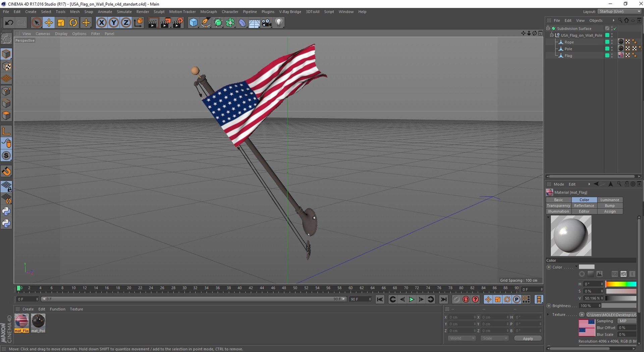
Task: Select the Live Selection tool
Action: pyautogui.click(x=37, y=22)
